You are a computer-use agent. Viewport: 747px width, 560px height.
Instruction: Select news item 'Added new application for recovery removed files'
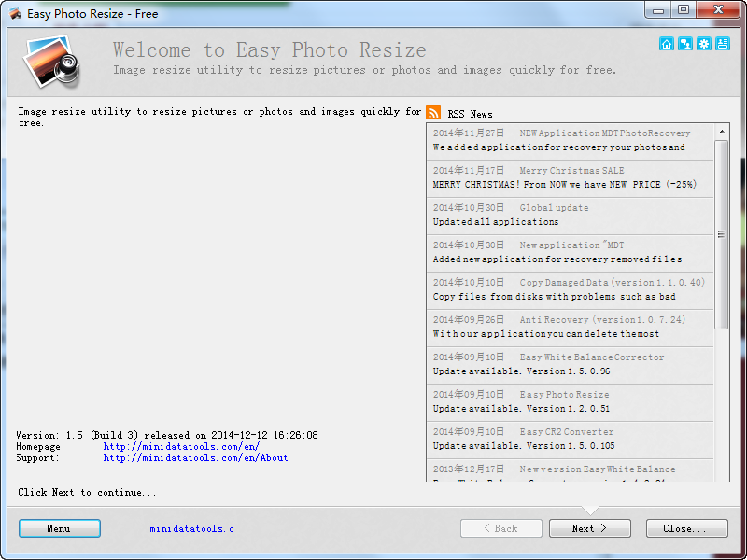pyautogui.click(x=570, y=253)
